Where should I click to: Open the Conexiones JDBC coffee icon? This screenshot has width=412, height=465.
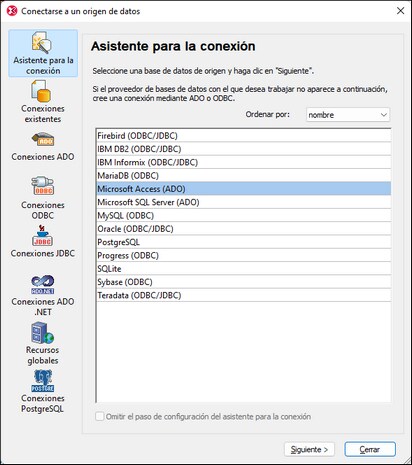click(42, 235)
